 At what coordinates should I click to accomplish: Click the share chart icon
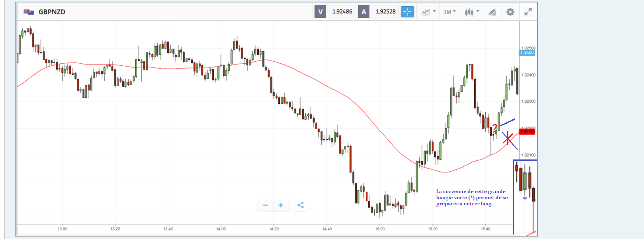(301, 205)
